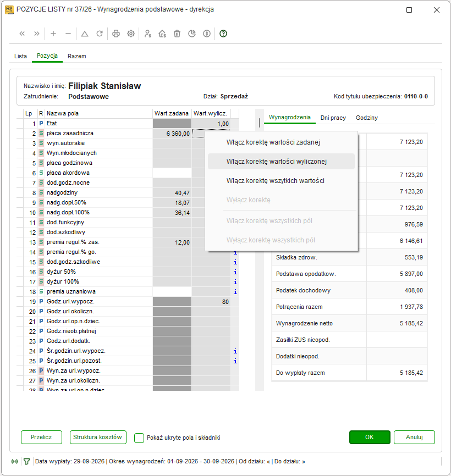Print the payroll position

(116, 34)
